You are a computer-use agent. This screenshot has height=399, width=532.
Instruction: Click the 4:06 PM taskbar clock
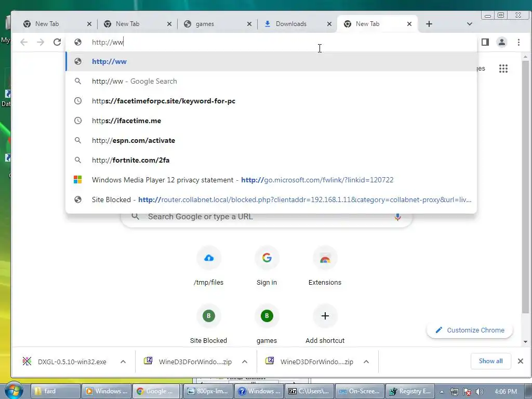tap(506, 392)
